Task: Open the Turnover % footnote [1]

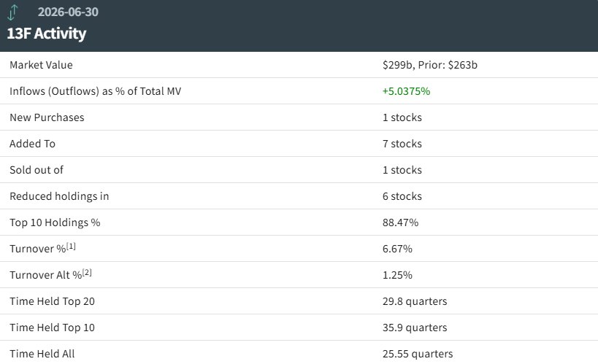Action: [72, 247]
